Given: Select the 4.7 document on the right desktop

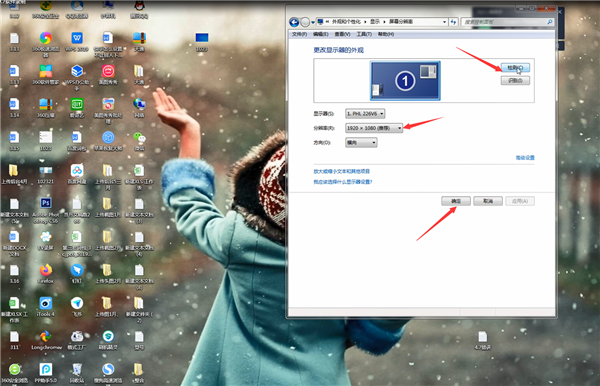Looking at the screenshot, I should pyautogui.click(x=483, y=340).
